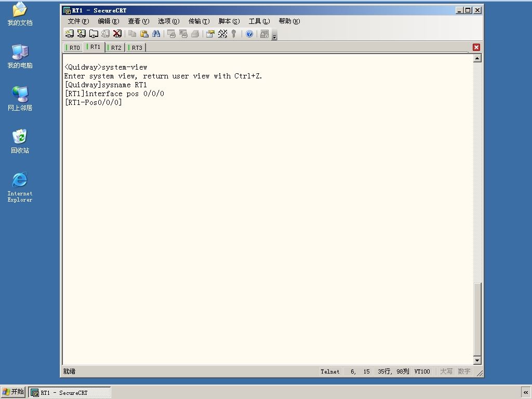Open the 传输(T) menu
Viewport: 532px width, 399px height.
click(x=199, y=21)
